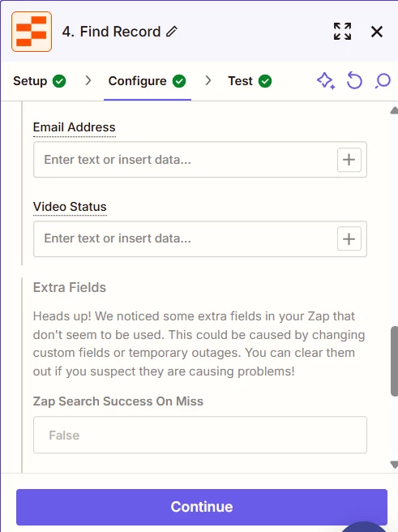This screenshot has height=532, width=398.
Task: Click the scrollbar up arrow
Action: 394,110
